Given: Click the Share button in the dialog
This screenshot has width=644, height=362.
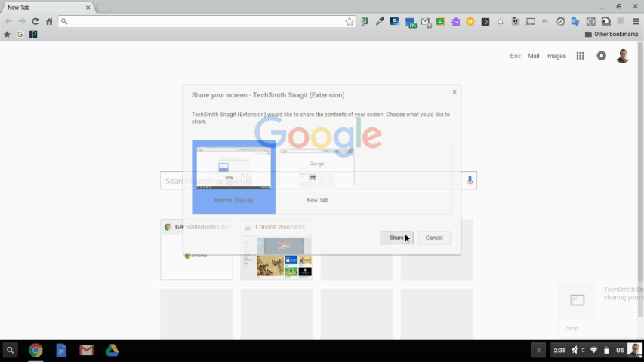Looking at the screenshot, I should [x=396, y=238].
